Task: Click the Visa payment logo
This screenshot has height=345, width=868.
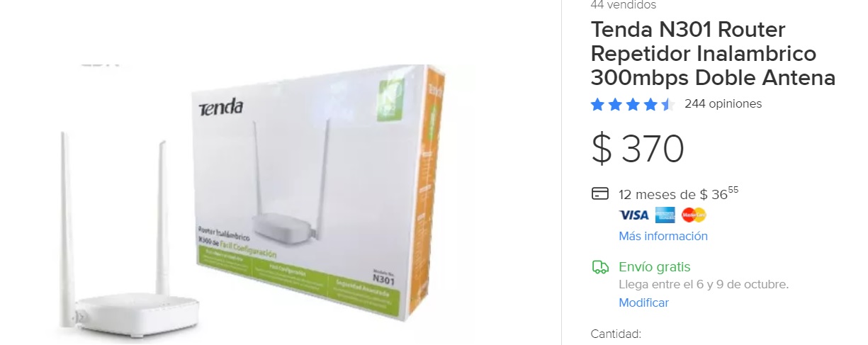Action: (633, 215)
